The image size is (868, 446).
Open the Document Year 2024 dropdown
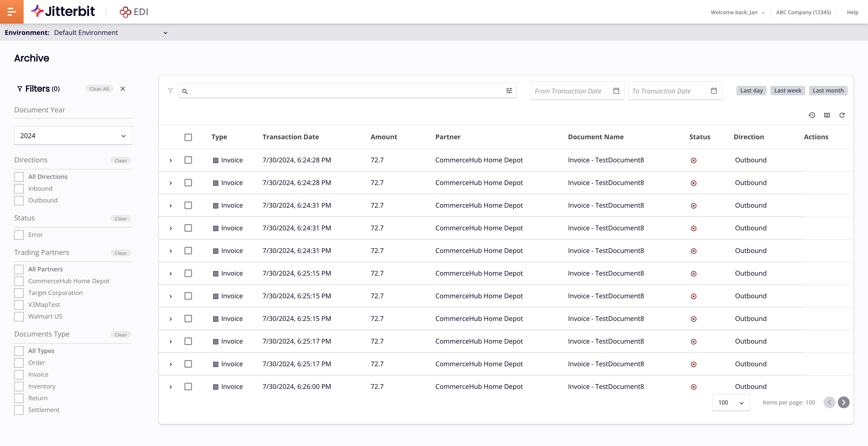tap(73, 135)
